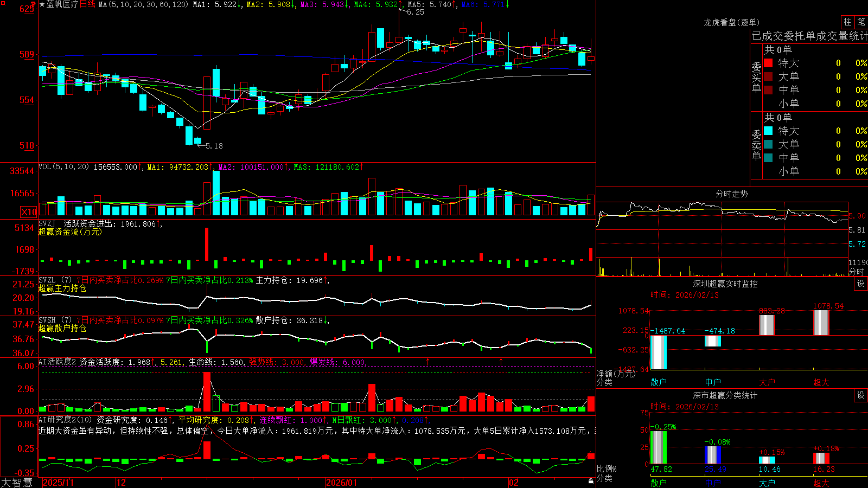The image size is (868, 488).
Task: Click the AI活跃度2 indicator label
Action: (x=58, y=362)
